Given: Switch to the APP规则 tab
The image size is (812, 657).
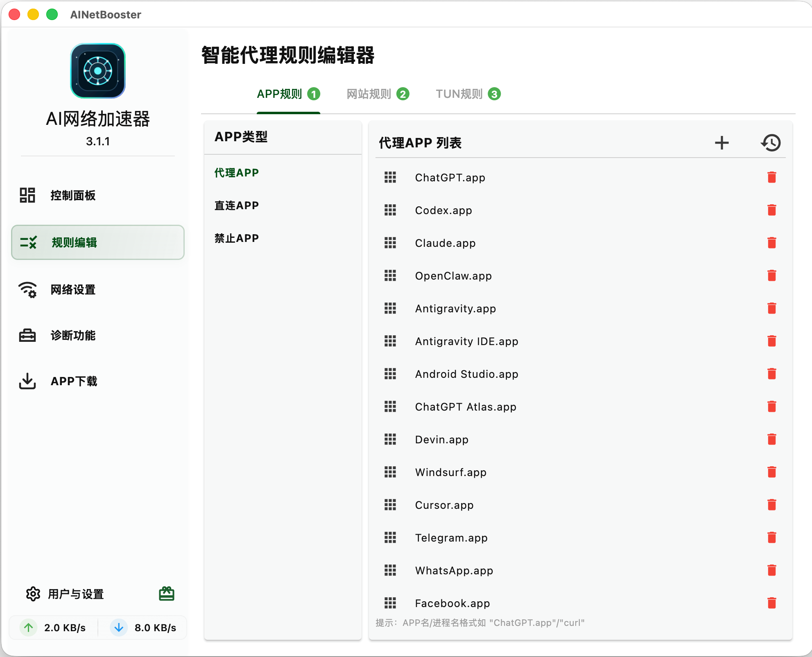Looking at the screenshot, I should click(288, 94).
